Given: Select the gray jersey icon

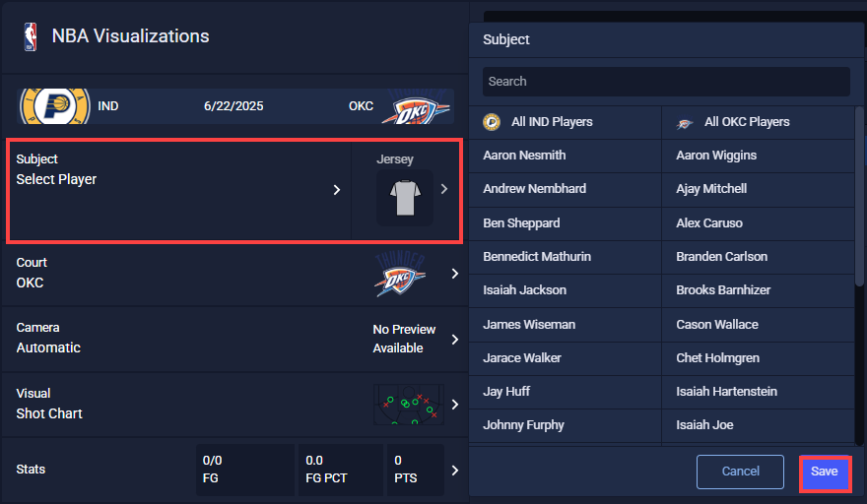Looking at the screenshot, I should click(x=405, y=197).
